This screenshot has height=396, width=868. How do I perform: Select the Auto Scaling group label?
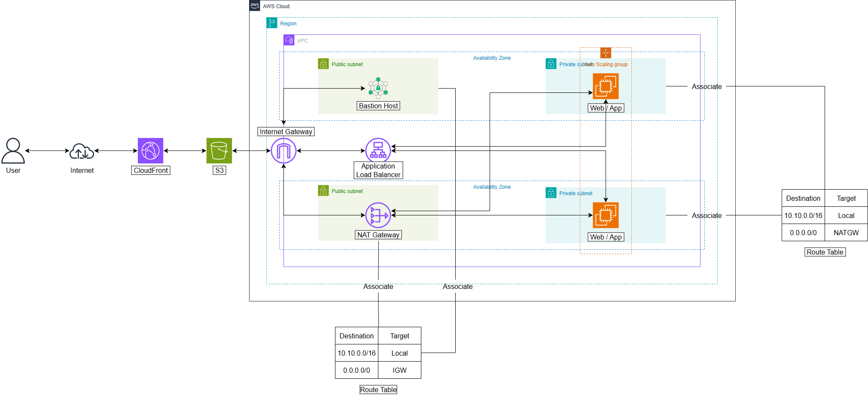click(x=606, y=64)
